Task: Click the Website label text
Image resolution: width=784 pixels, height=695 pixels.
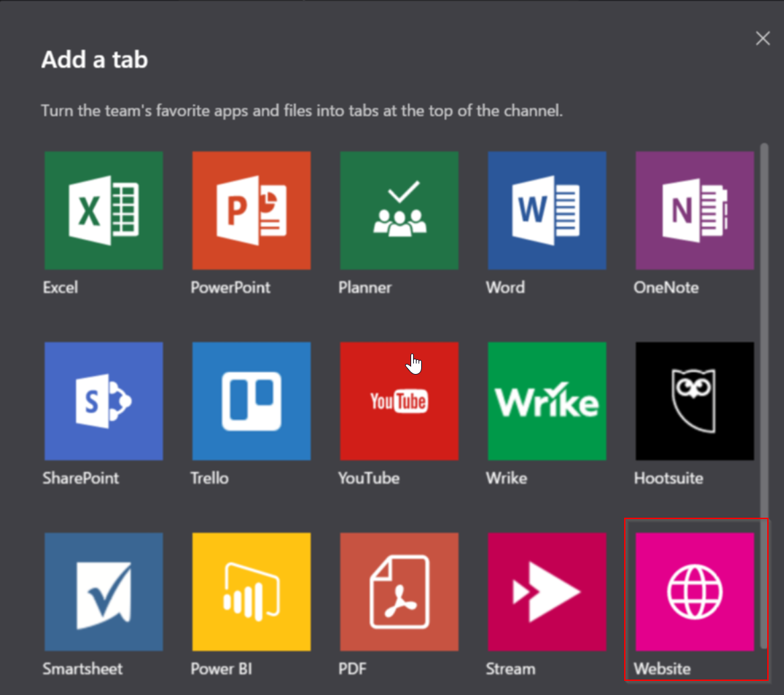Action: point(662,669)
